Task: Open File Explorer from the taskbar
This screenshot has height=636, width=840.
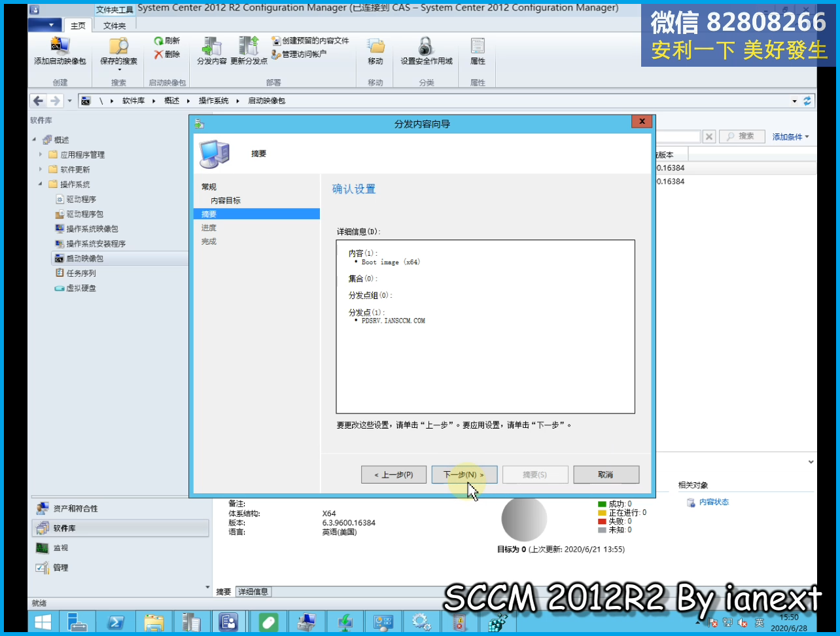Action: click(x=154, y=622)
